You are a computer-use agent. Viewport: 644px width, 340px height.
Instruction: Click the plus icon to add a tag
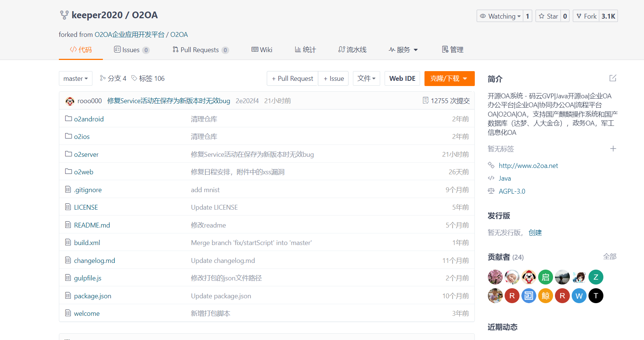click(613, 149)
